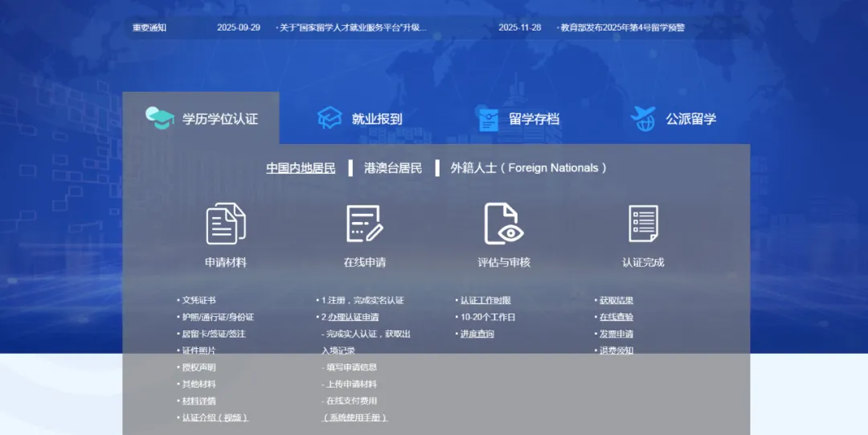Open the 教育部发布2025年第4号留学预警 notice
The width and height of the screenshot is (868, 435).
click(x=621, y=27)
